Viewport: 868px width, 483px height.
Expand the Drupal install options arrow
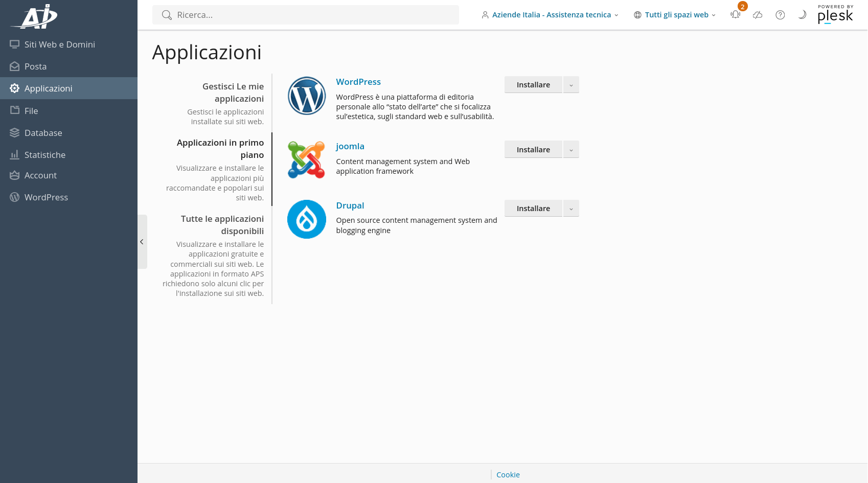[571, 209]
